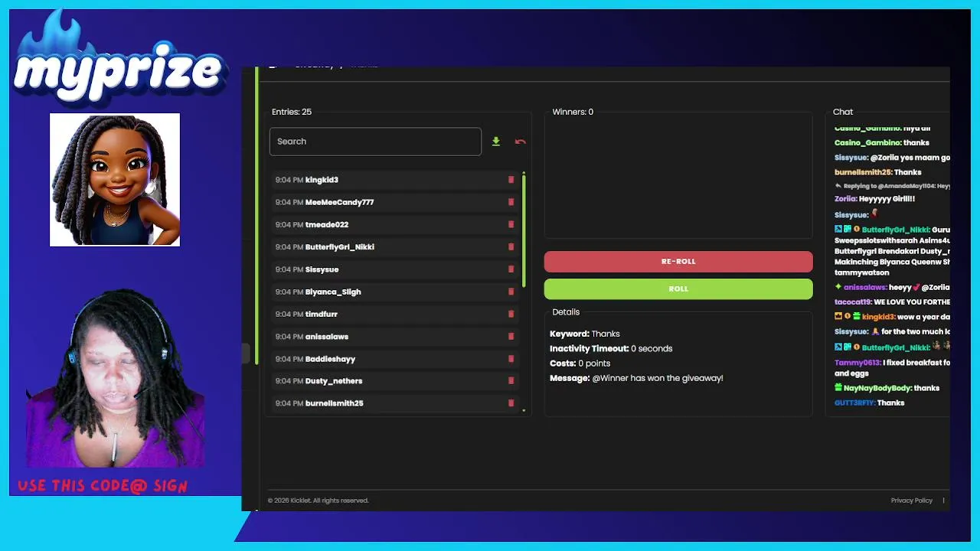Remove ButterflyGrl_Nikki entry via trash icon

511,247
